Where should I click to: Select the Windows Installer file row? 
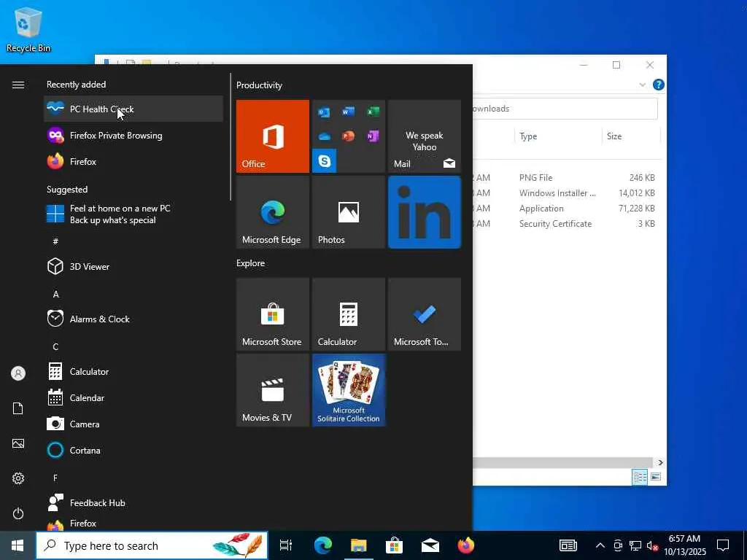tap(566, 192)
